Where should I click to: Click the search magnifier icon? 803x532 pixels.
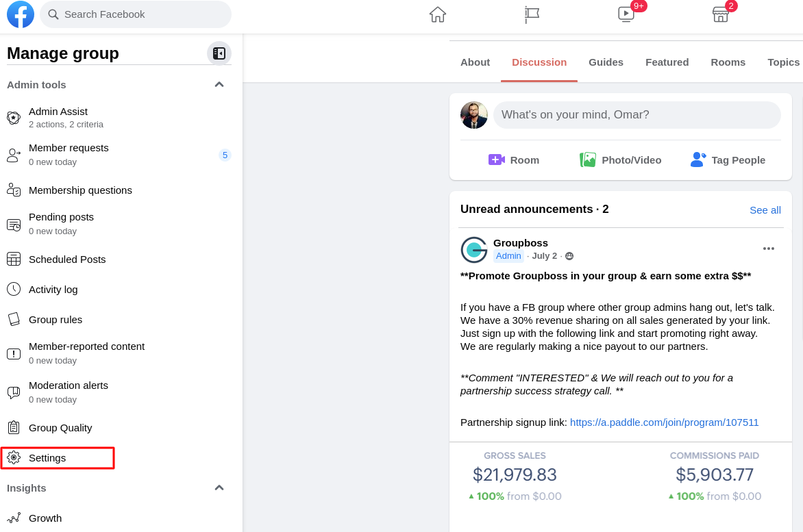[53, 14]
